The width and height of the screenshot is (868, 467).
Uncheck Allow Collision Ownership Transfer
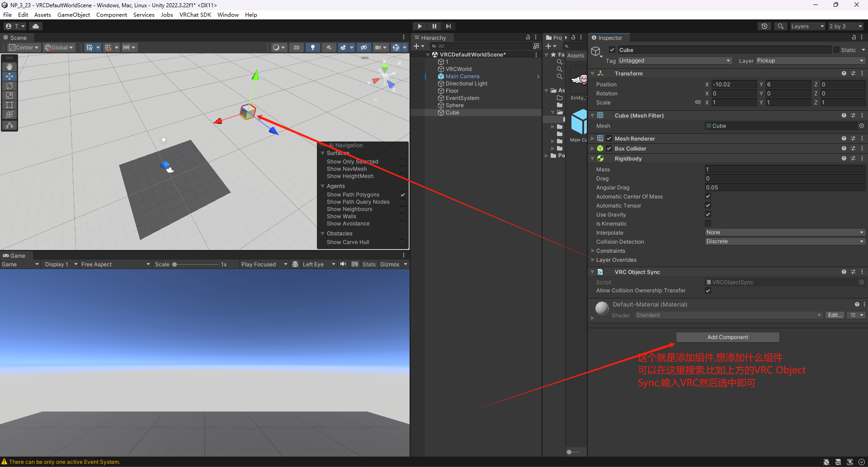[x=708, y=291]
